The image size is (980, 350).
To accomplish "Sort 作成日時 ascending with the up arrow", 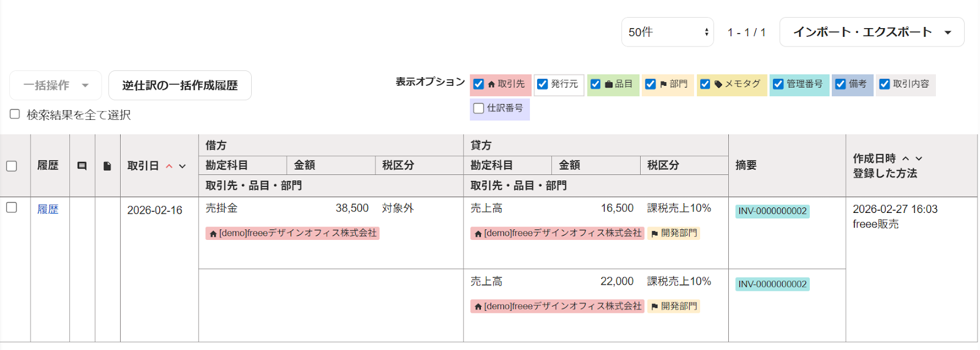I will click(906, 158).
